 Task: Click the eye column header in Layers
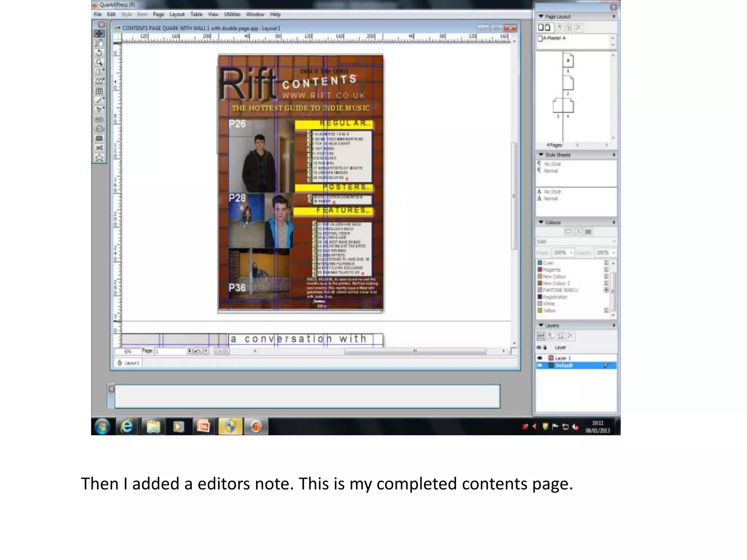coord(539,347)
